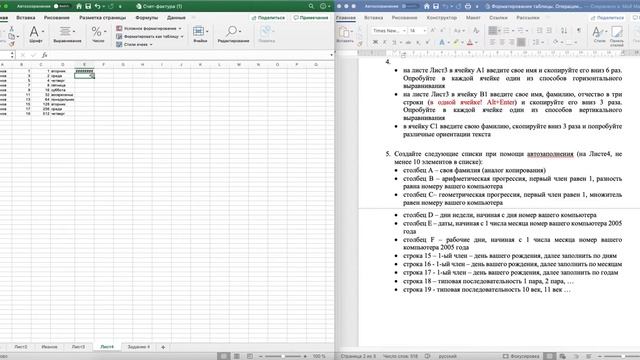Click Примечания button in Excel
640x360 pixels.
(311, 18)
